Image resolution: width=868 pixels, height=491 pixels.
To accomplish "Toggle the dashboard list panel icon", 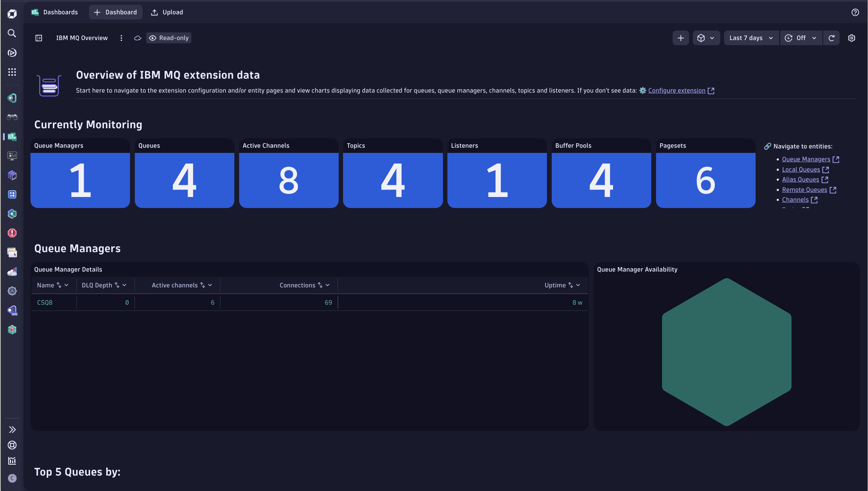I will 39,38.
